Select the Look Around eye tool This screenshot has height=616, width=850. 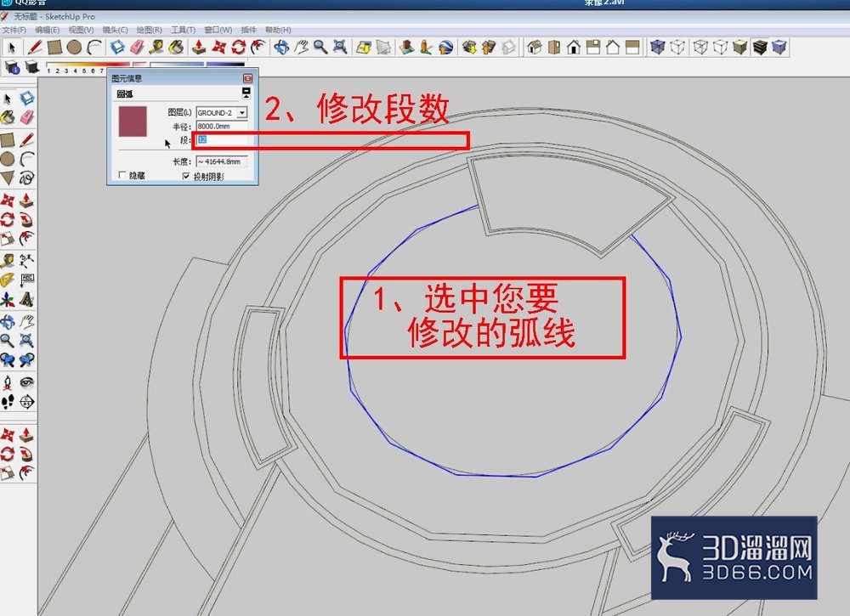pos(26,382)
